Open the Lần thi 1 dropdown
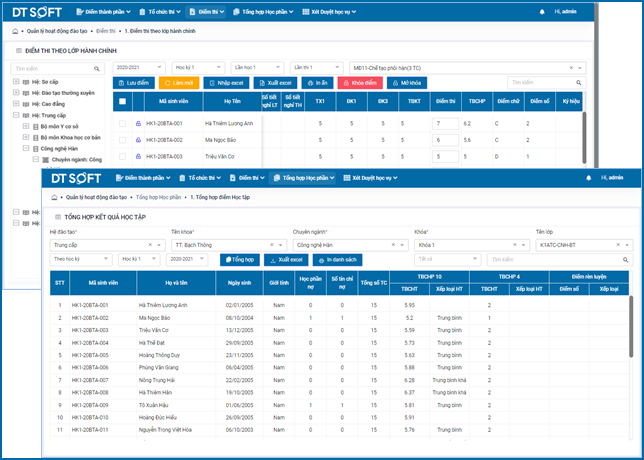Image resolution: width=644 pixels, height=460 pixels. tap(316, 68)
